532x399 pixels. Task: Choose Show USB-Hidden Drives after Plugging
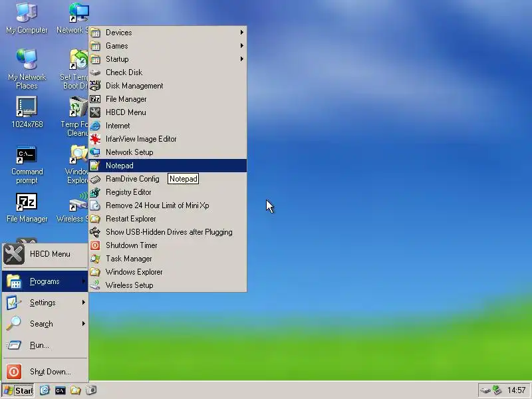[168, 232]
